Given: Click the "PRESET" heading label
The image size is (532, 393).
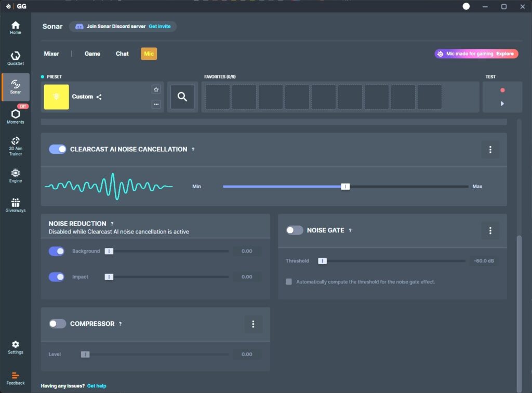Looking at the screenshot, I should [54, 77].
